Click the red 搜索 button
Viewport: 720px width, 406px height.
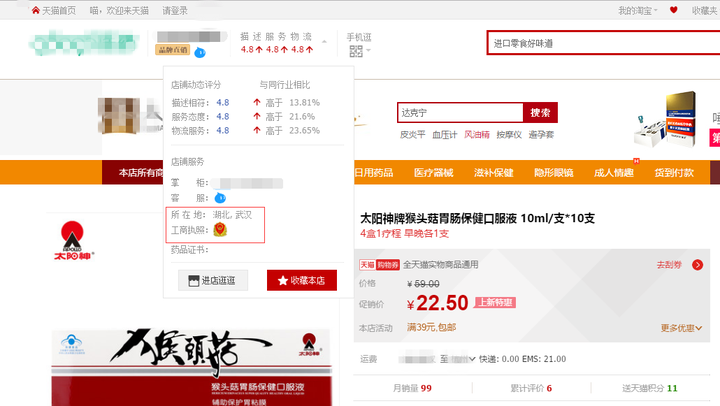(x=540, y=113)
